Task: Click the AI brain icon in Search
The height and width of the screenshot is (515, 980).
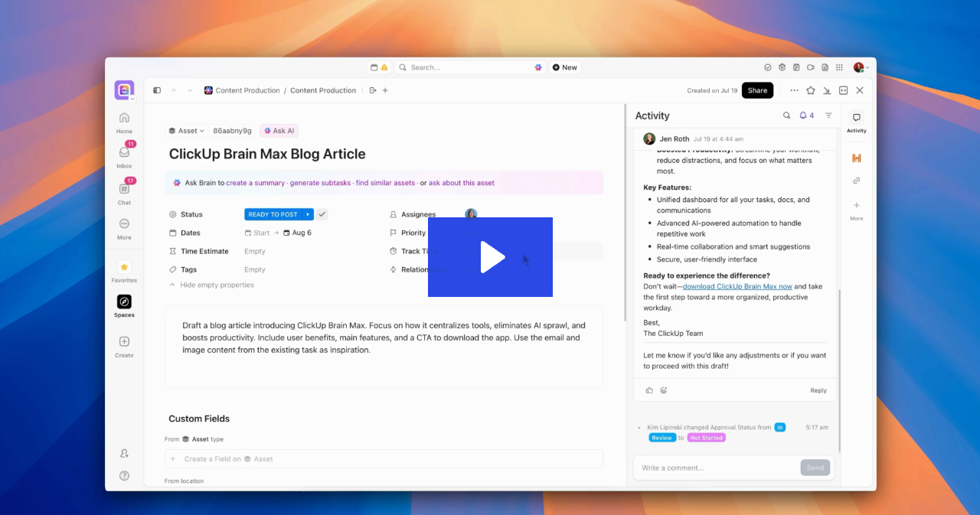Action: (x=538, y=67)
